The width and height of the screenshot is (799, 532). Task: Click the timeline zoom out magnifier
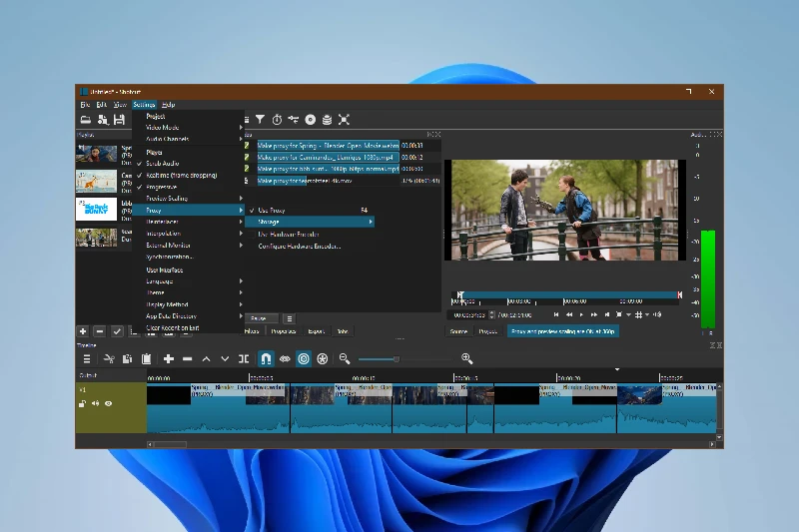pyautogui.click(x=345, y=359)
